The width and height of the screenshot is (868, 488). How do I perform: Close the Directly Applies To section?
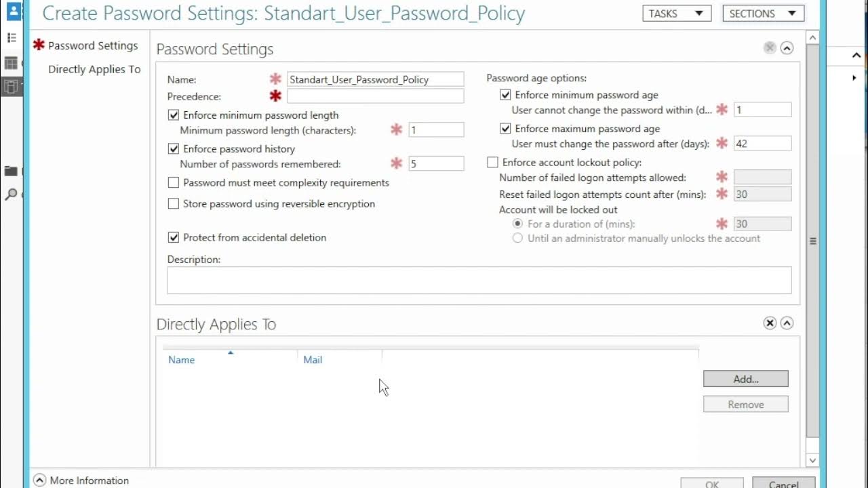pos(770,323)
